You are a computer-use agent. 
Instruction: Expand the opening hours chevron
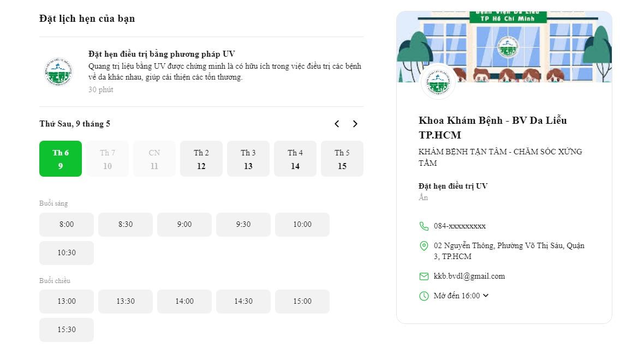(x=486, y=296)
